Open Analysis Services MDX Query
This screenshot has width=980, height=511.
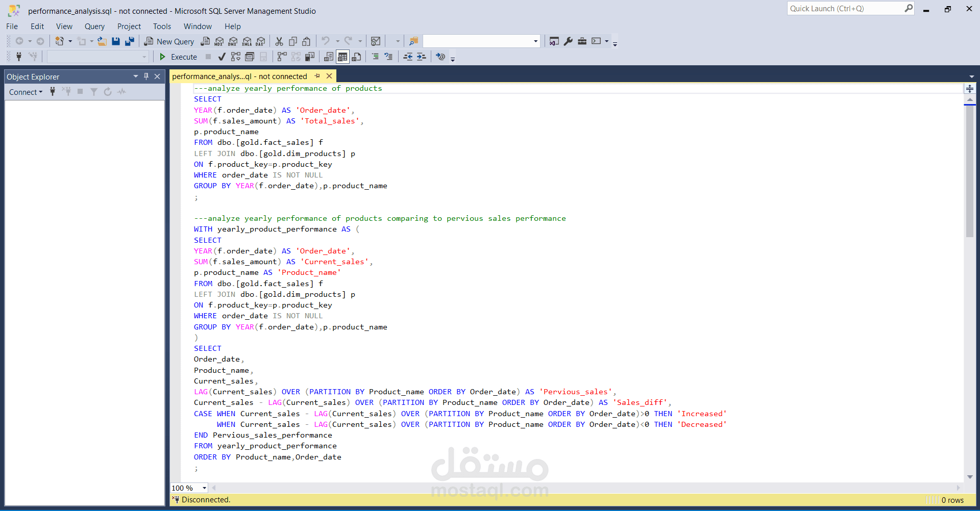pyautogui.click(x=219, y=41)
